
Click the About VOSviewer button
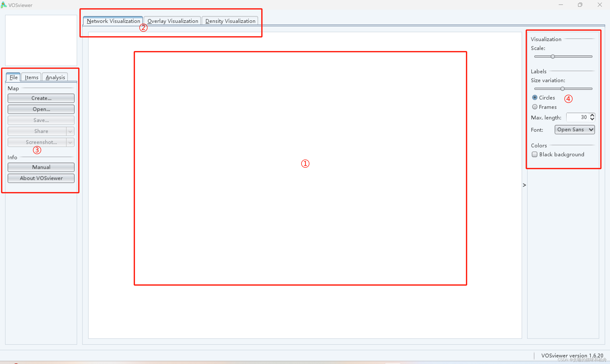41,178
